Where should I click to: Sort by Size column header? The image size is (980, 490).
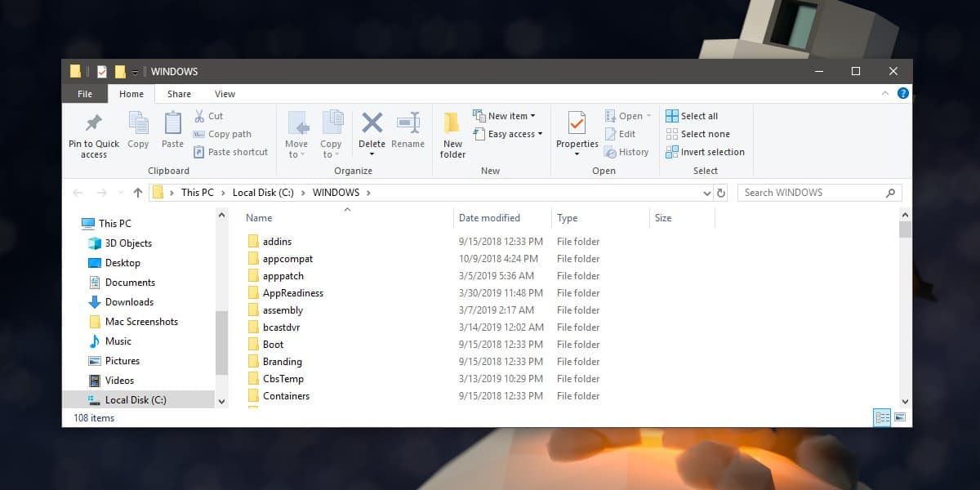[663, 218]
